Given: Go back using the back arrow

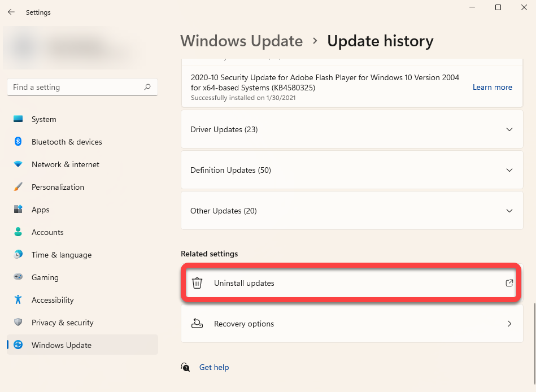Looking at the screenshot, I should click(x=11, y=12).
